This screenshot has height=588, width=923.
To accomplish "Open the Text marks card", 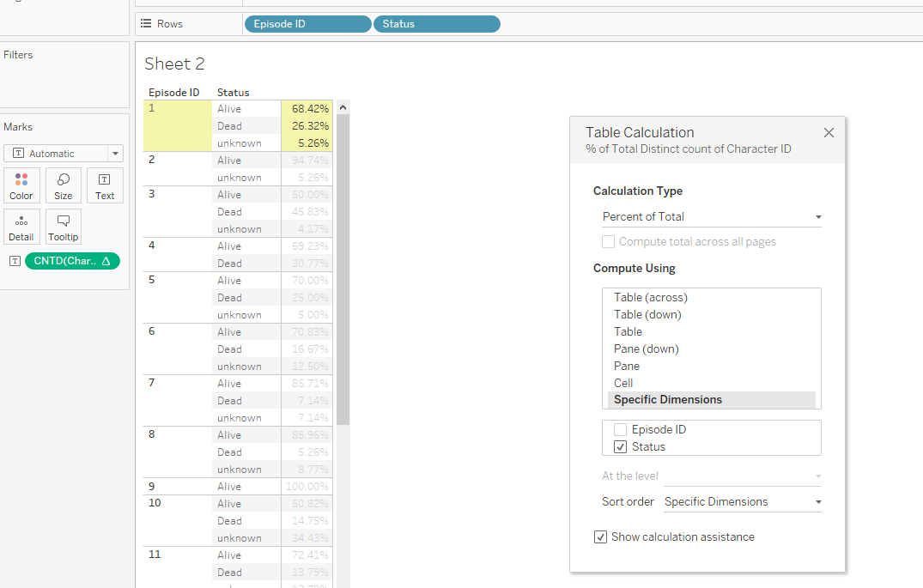I will (105, 185).
